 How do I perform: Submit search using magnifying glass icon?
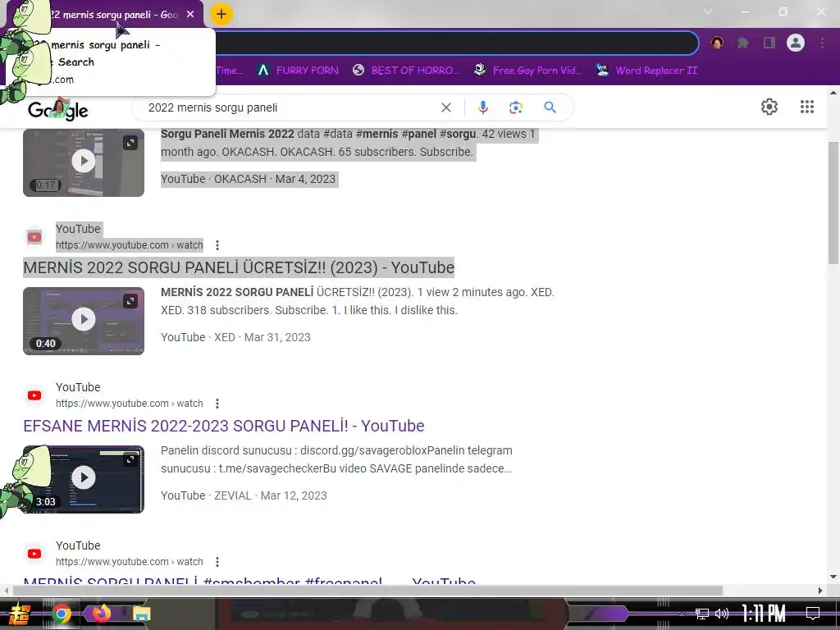coord(550,107)
